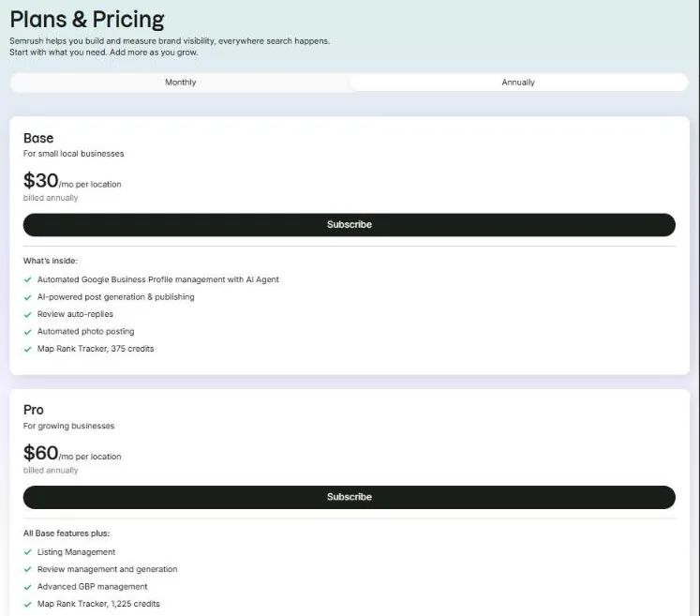Select the Annually billing option
The height and width of the screenshot is (616, 700).
tap(518, 83)
